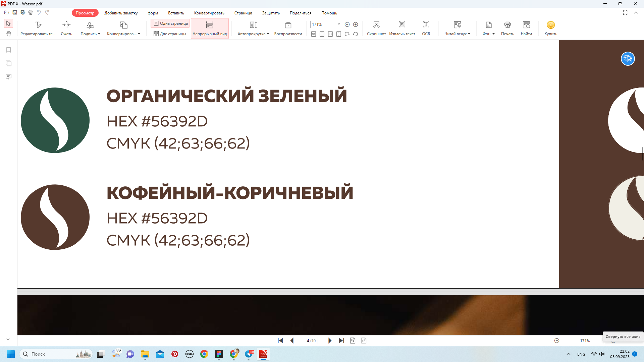Click the Print (Печать) icon

[x=507, y=25]
